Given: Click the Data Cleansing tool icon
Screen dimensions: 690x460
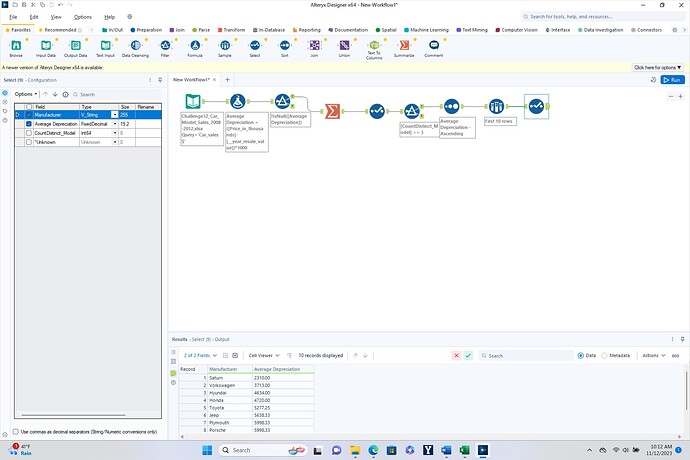Looking at the screenshot, I should click(136, 45).
